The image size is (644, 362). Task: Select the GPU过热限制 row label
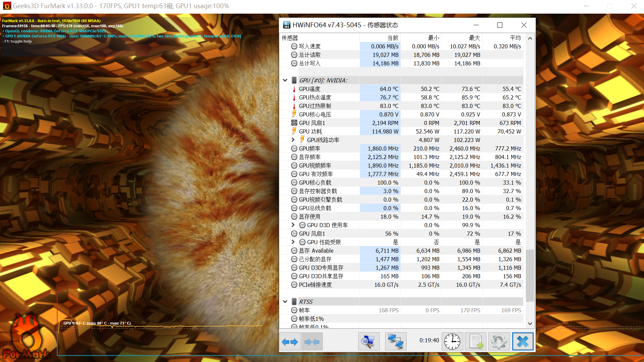pyautogui.click(x=315, y=106)
